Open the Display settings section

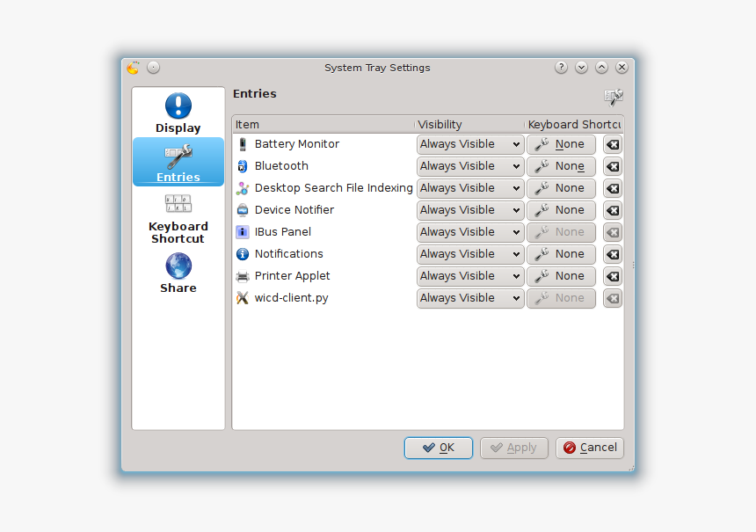pos(178,113)
